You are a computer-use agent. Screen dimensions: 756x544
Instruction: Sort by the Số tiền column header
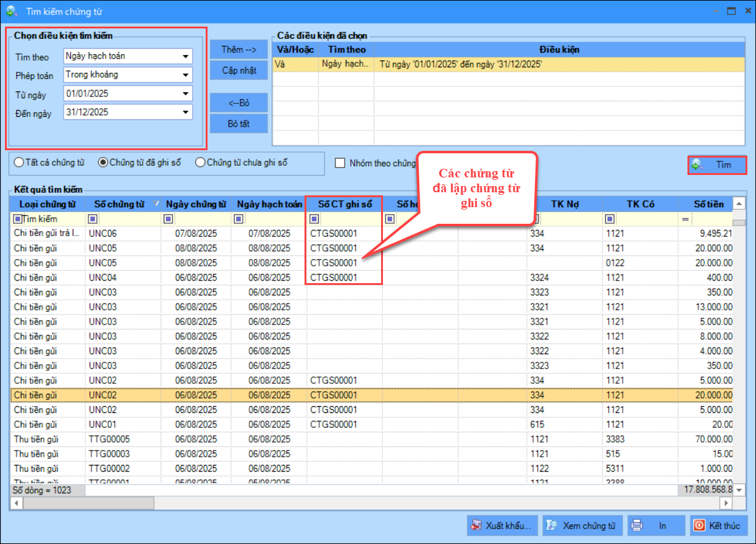coord(705,204)
